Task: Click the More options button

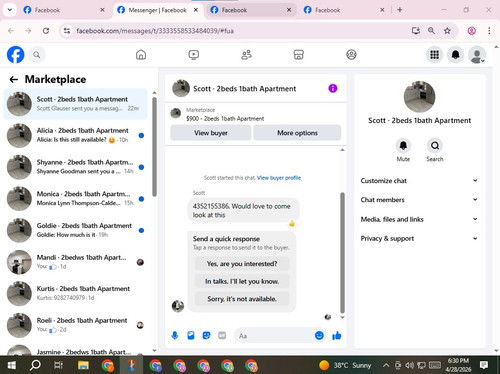Action: pyautogui.click(x=297, y=133)
